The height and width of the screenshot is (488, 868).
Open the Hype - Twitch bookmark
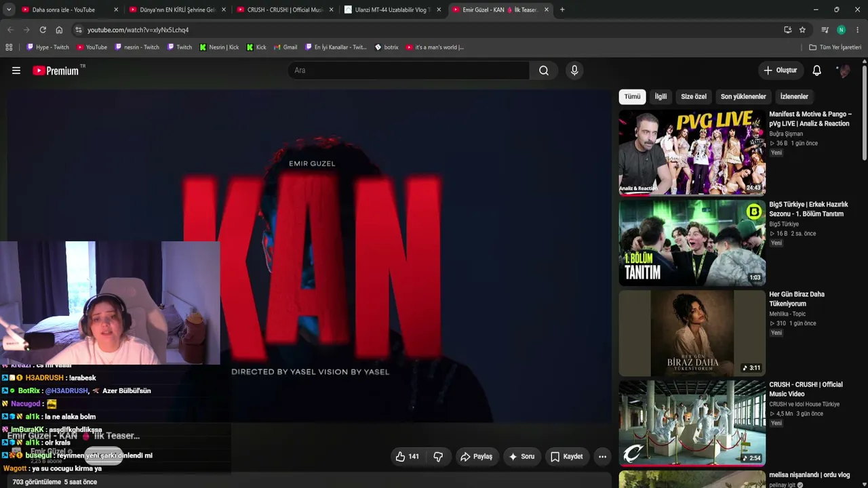tap(47, 47)
